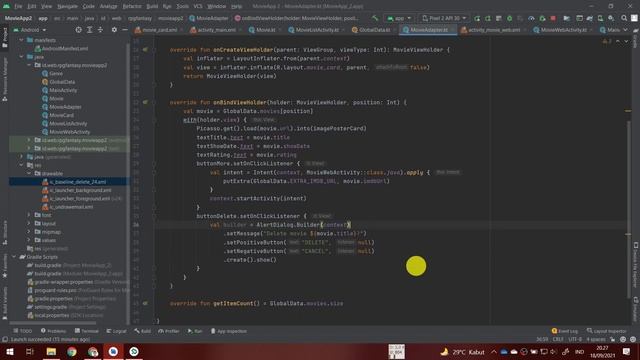
Task: Open the TODO tool window
Action: click(22, 331)
